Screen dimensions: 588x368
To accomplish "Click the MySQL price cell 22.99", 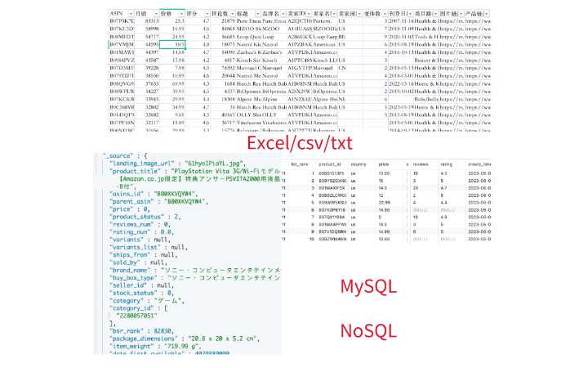I will click(384, 203).
